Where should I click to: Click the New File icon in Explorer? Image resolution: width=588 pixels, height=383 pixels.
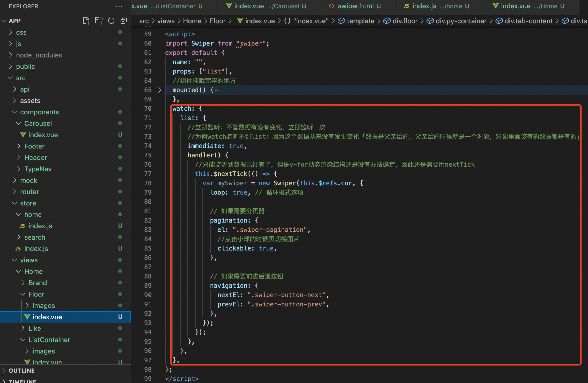coord(86,21)
